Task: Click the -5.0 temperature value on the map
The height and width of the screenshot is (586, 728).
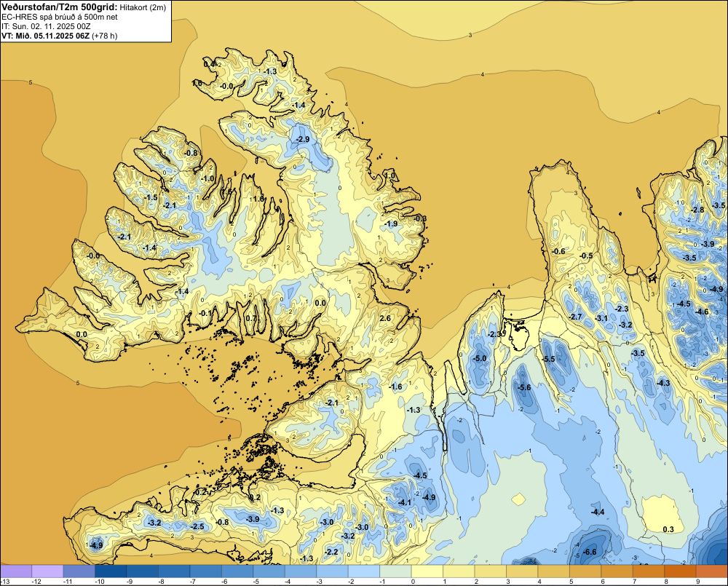Action: point(480,358)
